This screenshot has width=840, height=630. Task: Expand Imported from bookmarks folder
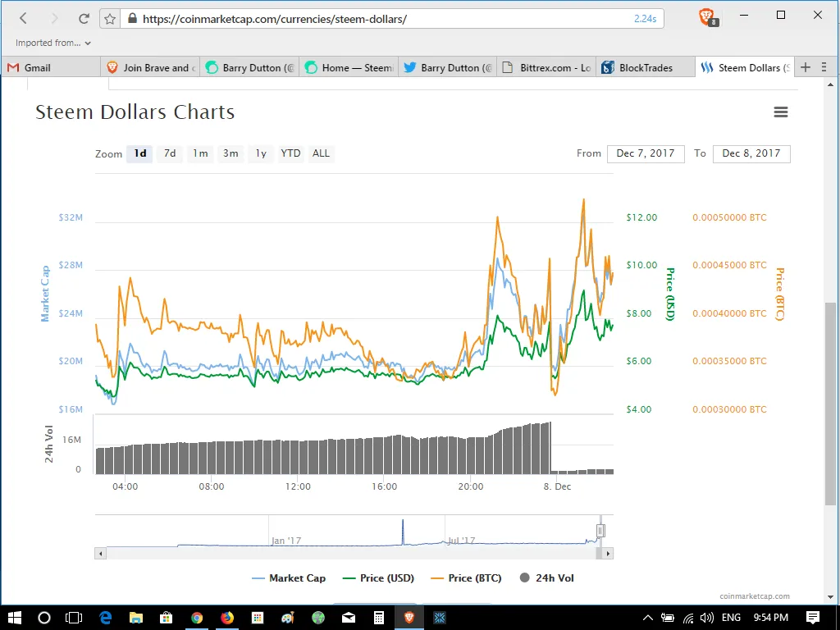click(x=53, y=43)
